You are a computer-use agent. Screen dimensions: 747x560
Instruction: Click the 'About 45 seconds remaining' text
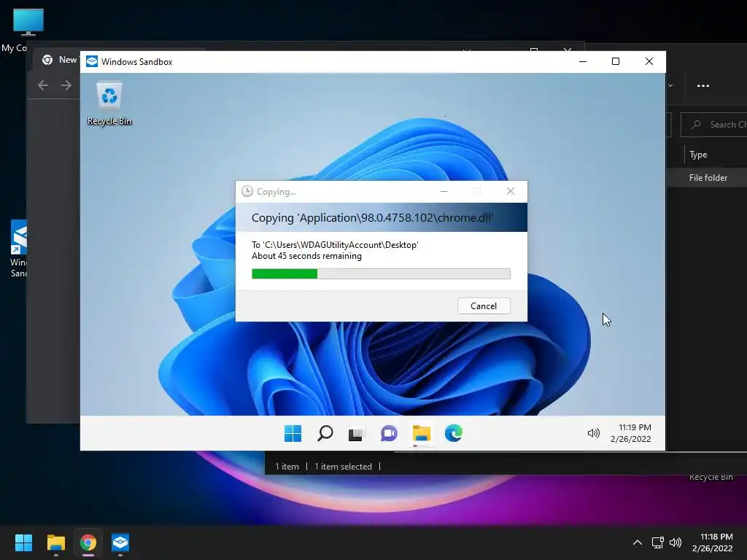tap(306, 256)
